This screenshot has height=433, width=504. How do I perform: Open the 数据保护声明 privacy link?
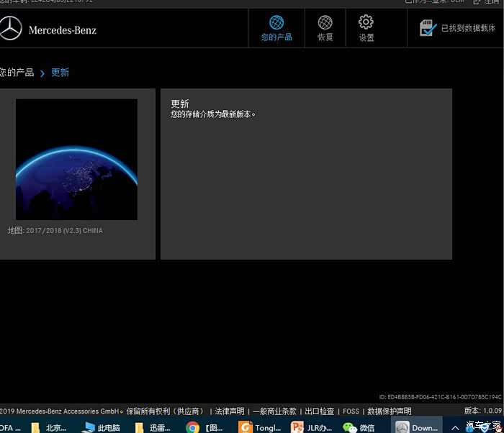[390, 411]
